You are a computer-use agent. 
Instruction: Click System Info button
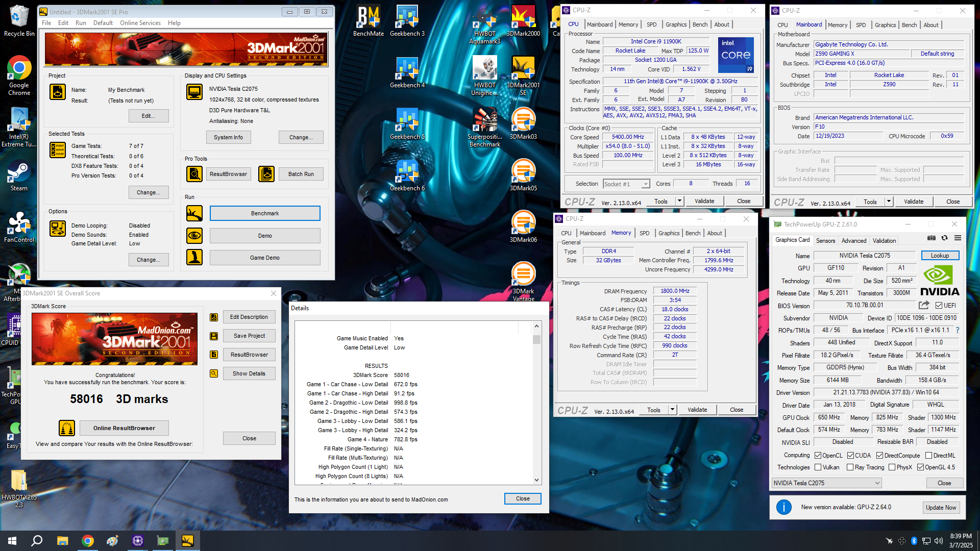(228, 137)
